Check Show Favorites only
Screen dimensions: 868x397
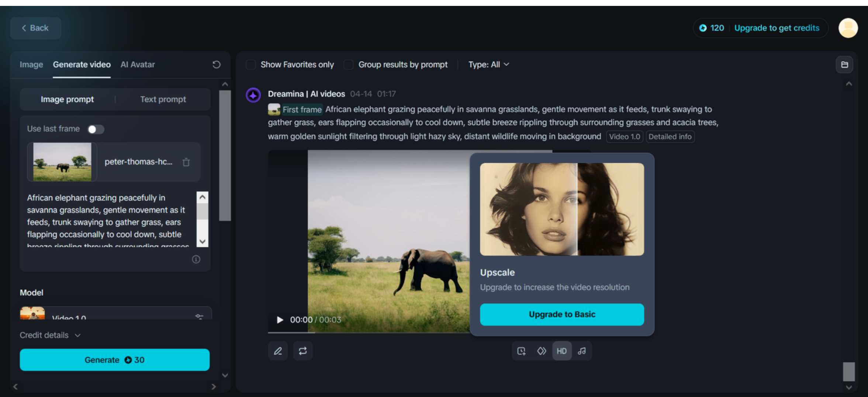pos(251,65)
